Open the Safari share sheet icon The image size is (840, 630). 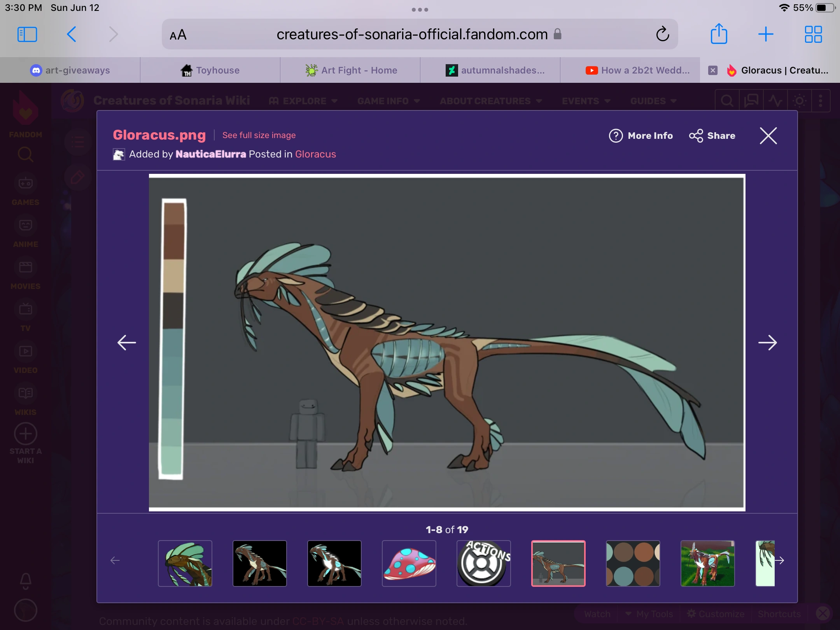[719, 34]
